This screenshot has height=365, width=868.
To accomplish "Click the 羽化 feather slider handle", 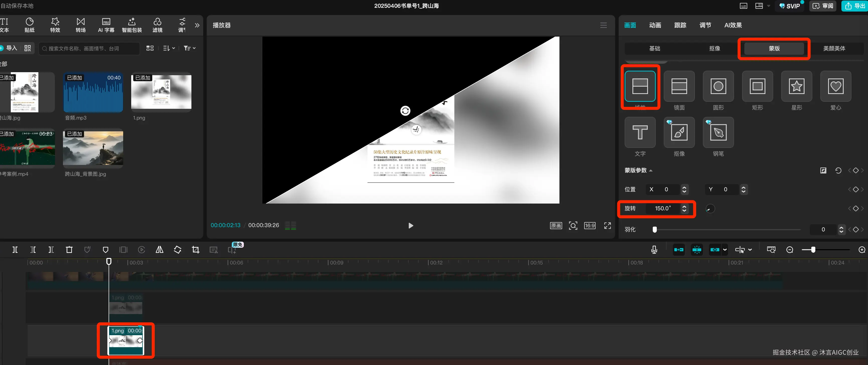I will coord(654,230).
